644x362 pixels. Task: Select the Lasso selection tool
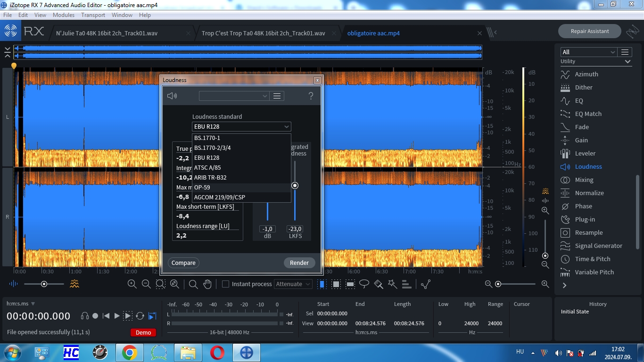click(364, 284)
